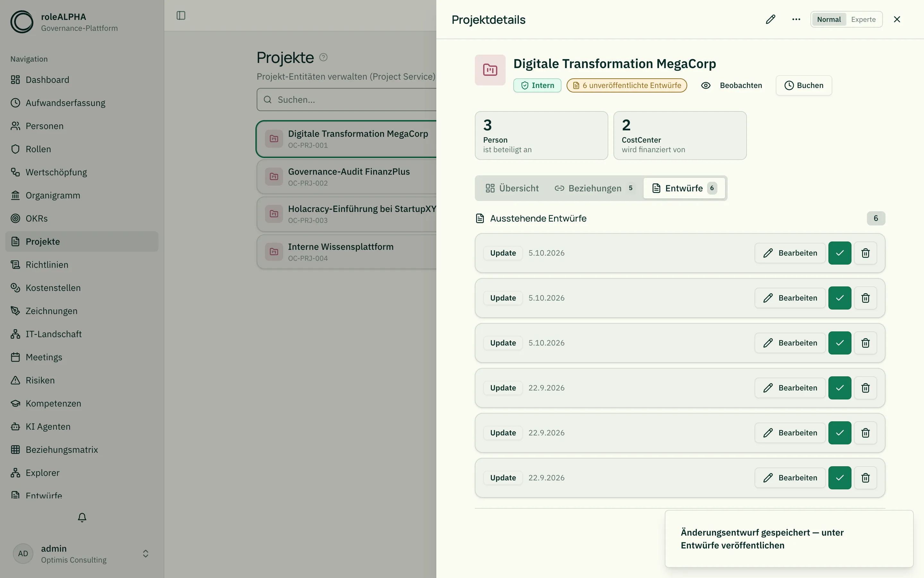Expand the admin account switcher chevron
This screenshot has height=578, width=924.
(145, 554)
